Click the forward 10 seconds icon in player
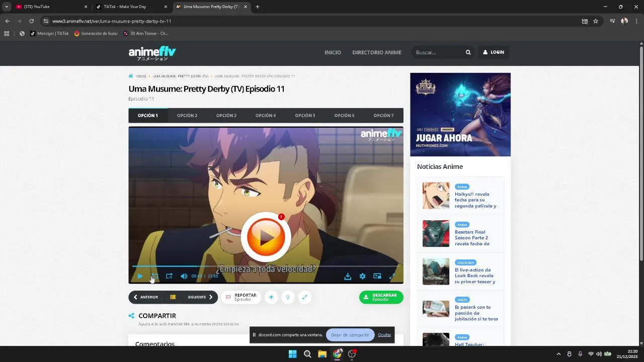The width and height of the screenshot is (644, 362). pos(169,276)
